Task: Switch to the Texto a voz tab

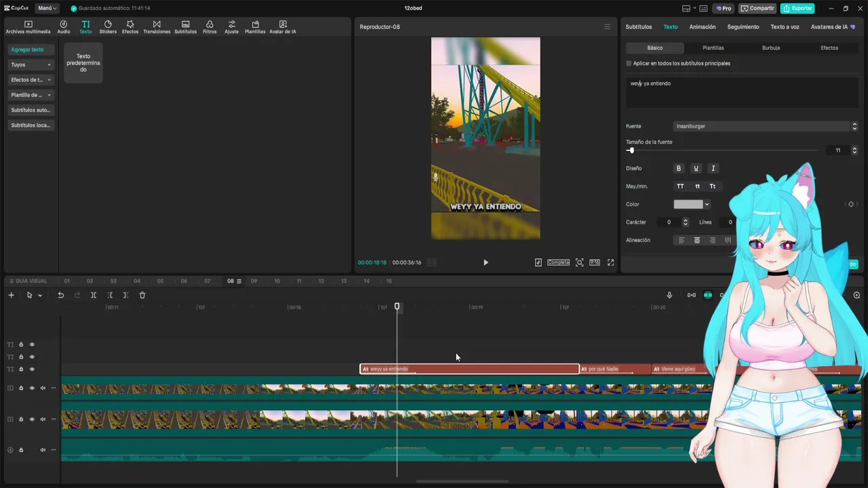Action: [785, 27]
